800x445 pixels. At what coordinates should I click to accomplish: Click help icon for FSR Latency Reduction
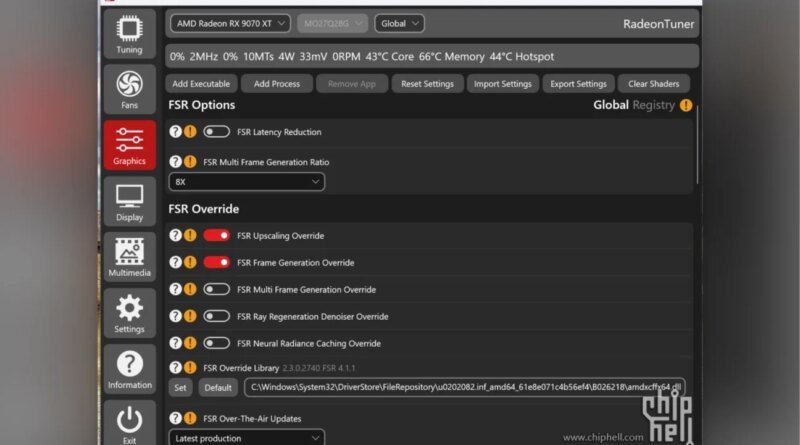(x=176, y=132)
